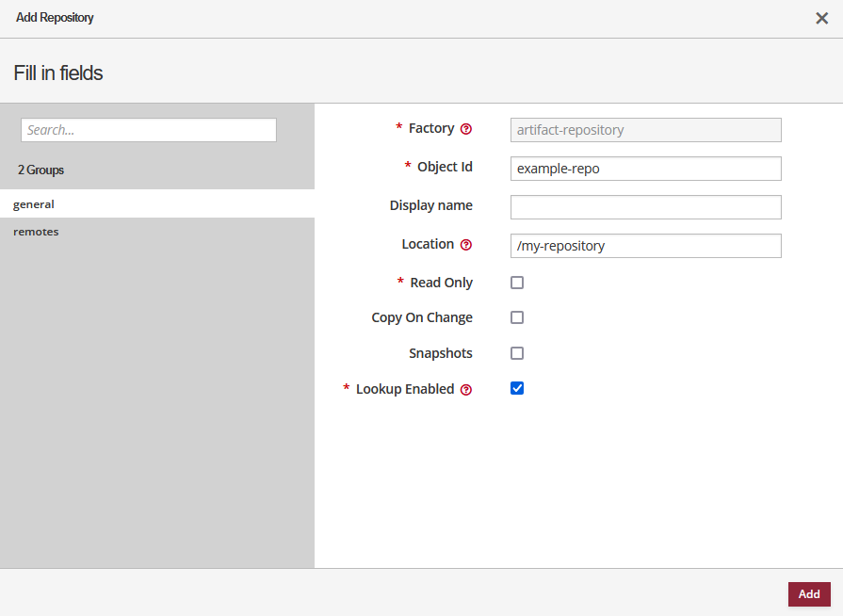Click the Location field showing /my-repository
The width and height of the screenshot is (843, 616).
(x=645, y=245)
